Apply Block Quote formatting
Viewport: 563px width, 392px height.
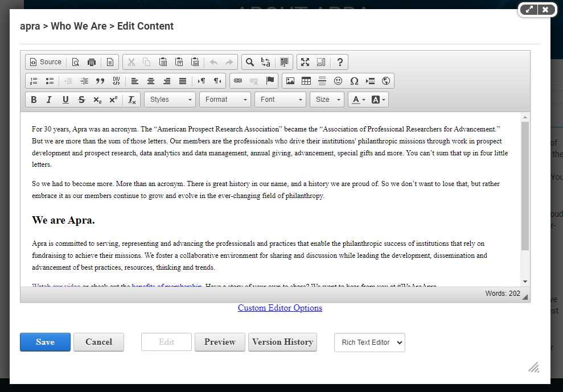pos(100,81)
